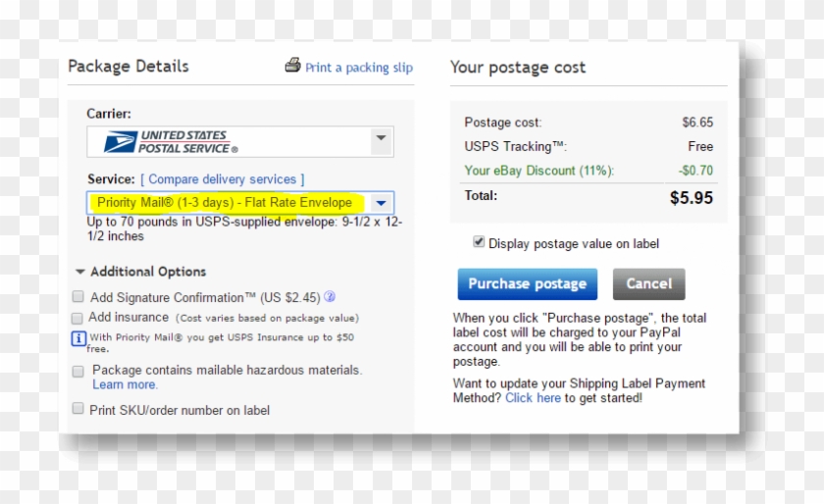Click the printer icon beside packing slip
824x504 pixels.
coord(292,66)
